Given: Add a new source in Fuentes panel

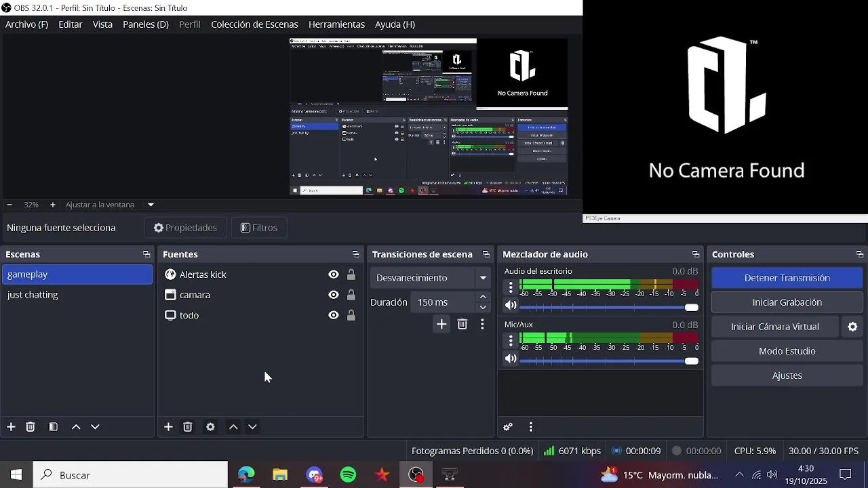Looking at the screenshot, I should pyautogui.click(x=168, y=427).
